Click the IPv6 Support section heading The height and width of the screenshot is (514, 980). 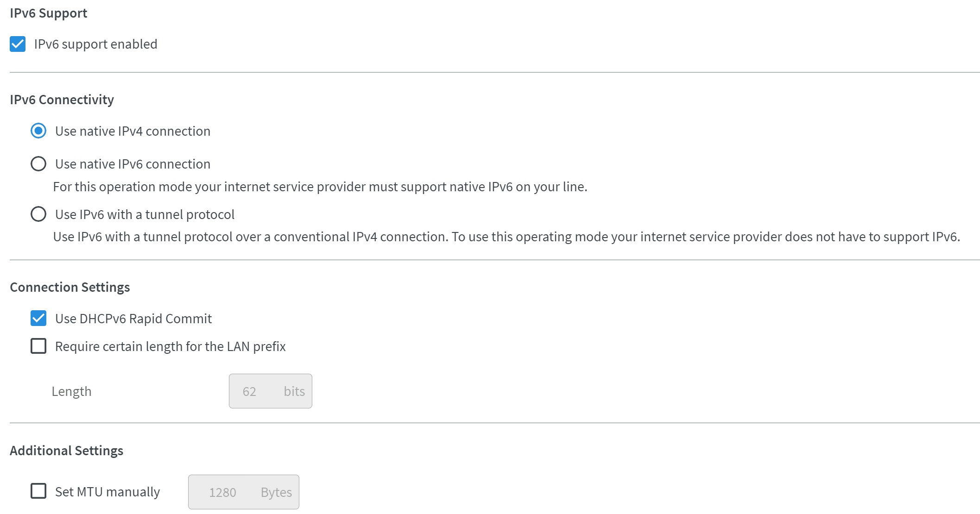click(49, 13)
